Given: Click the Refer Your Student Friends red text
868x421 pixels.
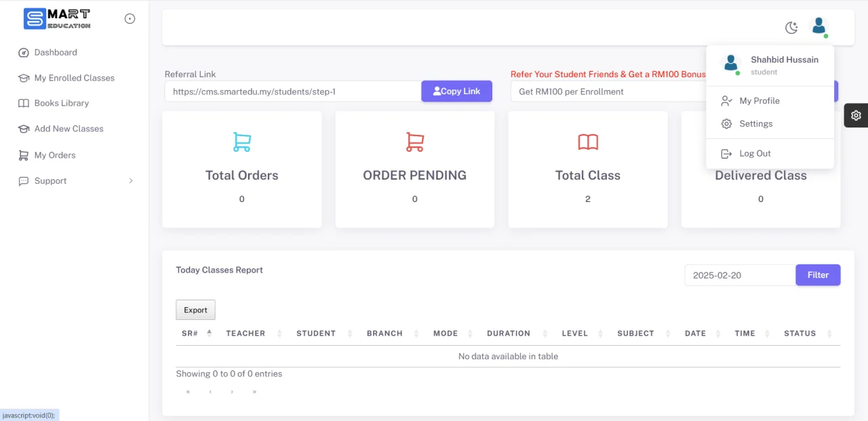Looking at the screenshot, I should [x=608, y=75].
